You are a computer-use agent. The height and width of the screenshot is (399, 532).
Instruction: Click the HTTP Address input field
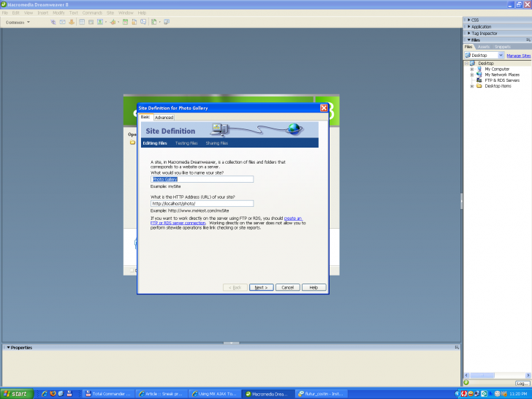pos(202,204)
